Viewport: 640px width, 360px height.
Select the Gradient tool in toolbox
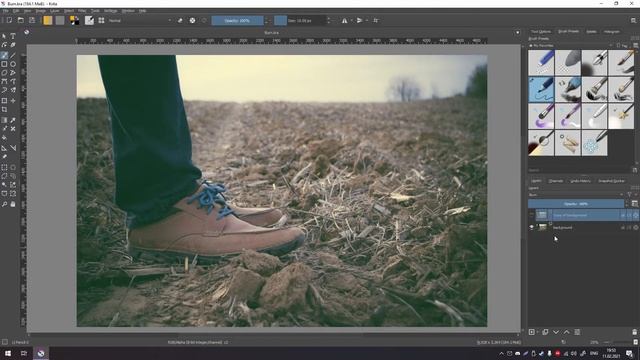[4, 120]
